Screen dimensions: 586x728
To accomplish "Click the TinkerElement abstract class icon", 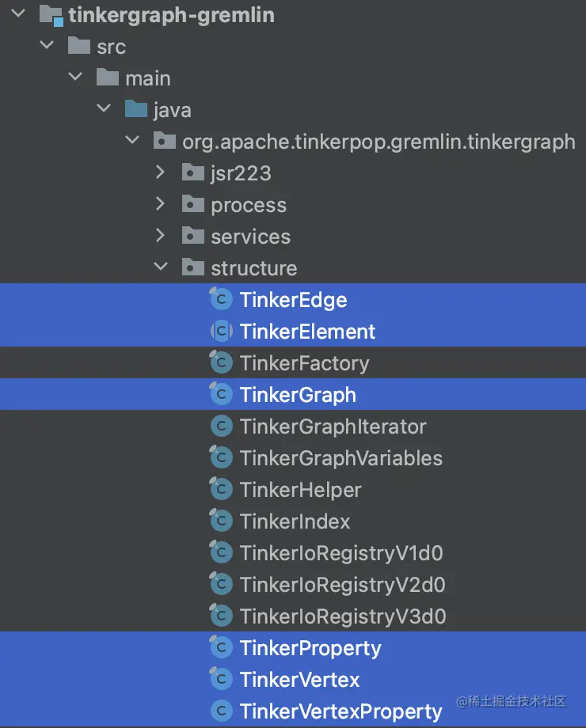I will coord(220,332).
